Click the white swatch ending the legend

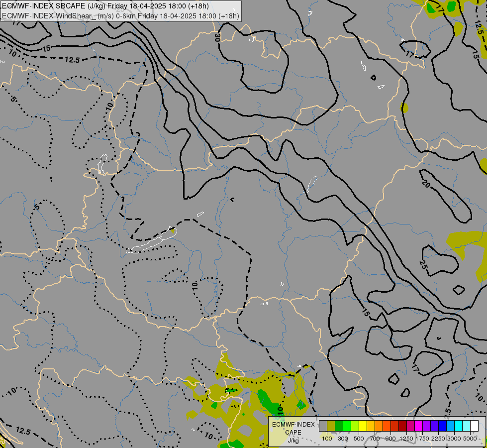click(x=475, y=426)
